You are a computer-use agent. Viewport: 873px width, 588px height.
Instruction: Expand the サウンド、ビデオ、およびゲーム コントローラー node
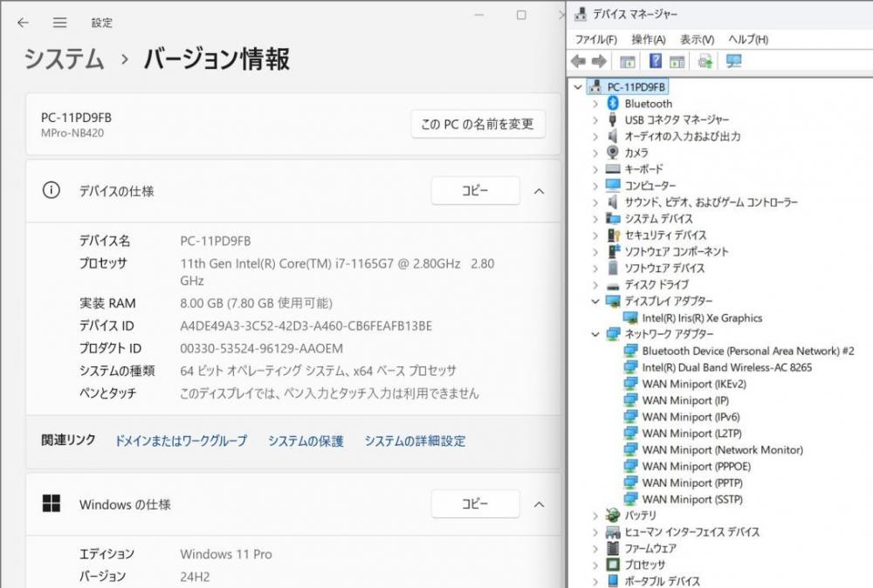(x=595, y=202)
